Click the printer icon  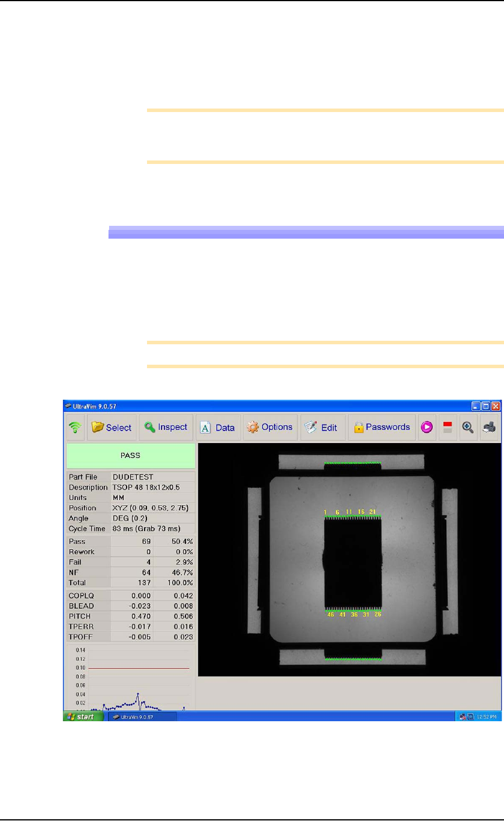(x=489, y=428)
